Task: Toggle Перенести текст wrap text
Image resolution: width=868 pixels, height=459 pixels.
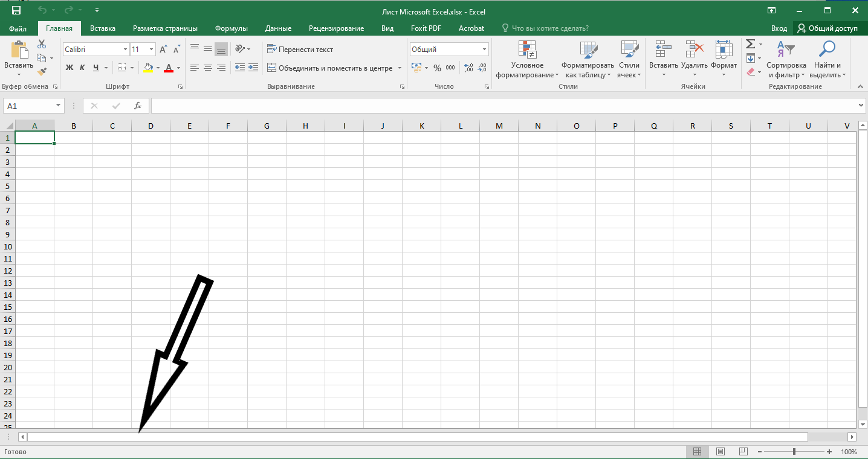Action: pos(300,50)
